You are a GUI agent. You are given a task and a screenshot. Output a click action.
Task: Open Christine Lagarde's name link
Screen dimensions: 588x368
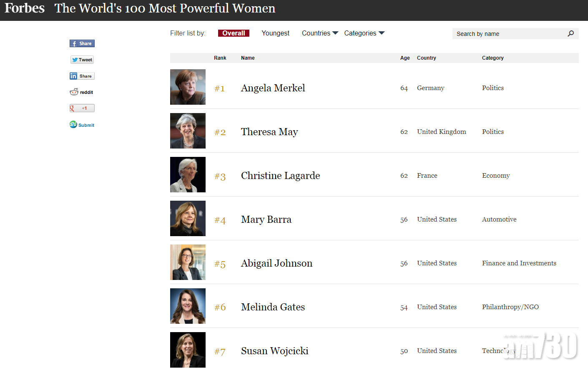281,176
